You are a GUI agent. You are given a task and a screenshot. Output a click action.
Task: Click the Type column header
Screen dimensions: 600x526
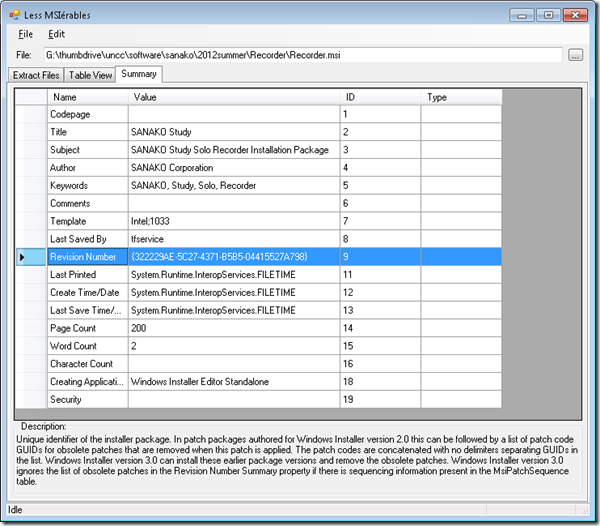pyautogui.click(x=460, y=97)
